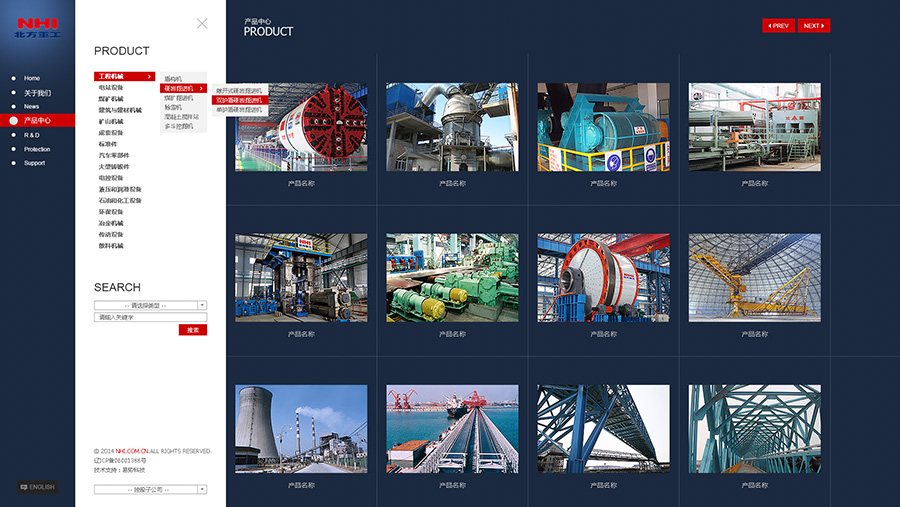
Task: Close the PRODUCT panel with the X icon
Action: point(202,23)
